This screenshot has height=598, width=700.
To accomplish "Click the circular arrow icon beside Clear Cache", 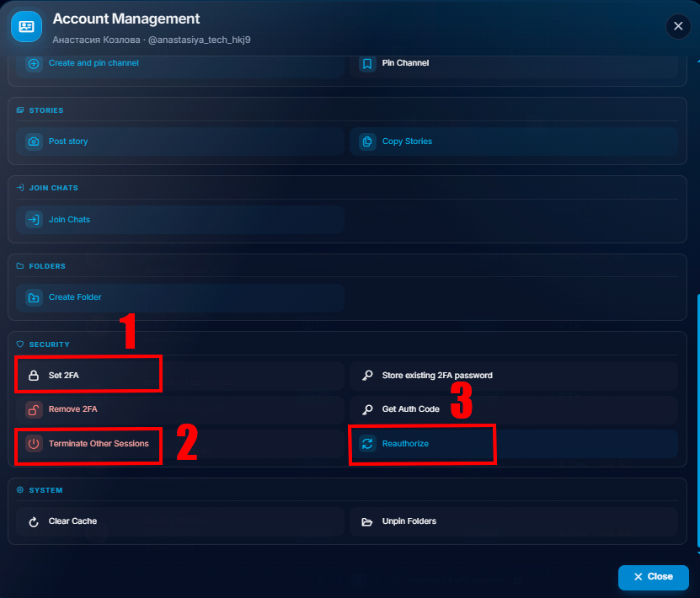I will (34, 521).
